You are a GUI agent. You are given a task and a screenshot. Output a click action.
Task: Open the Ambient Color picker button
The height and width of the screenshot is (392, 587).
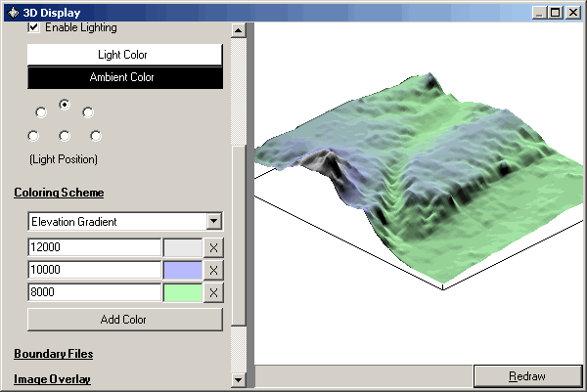[x=125, y=77]
